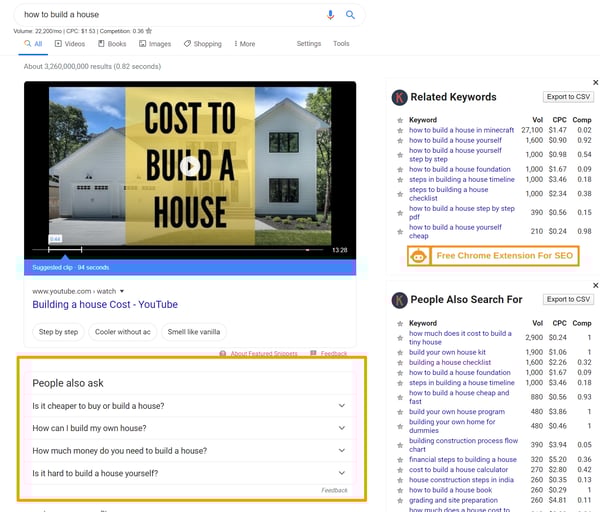Screen dimensions: 600x512
Task: Click the video progress bar timeline
Action: click(x=178, y=250)
